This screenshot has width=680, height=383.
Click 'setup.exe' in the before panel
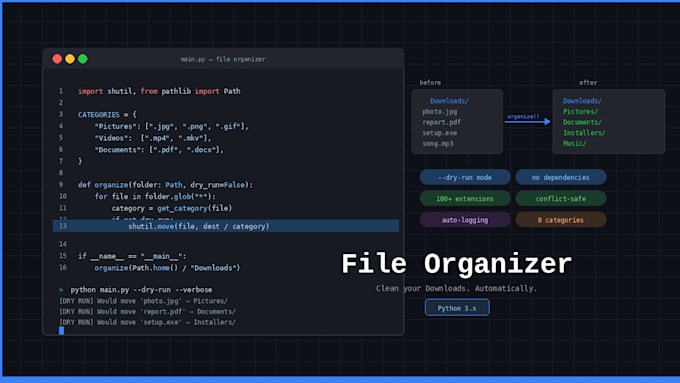[x=440, y=133]
